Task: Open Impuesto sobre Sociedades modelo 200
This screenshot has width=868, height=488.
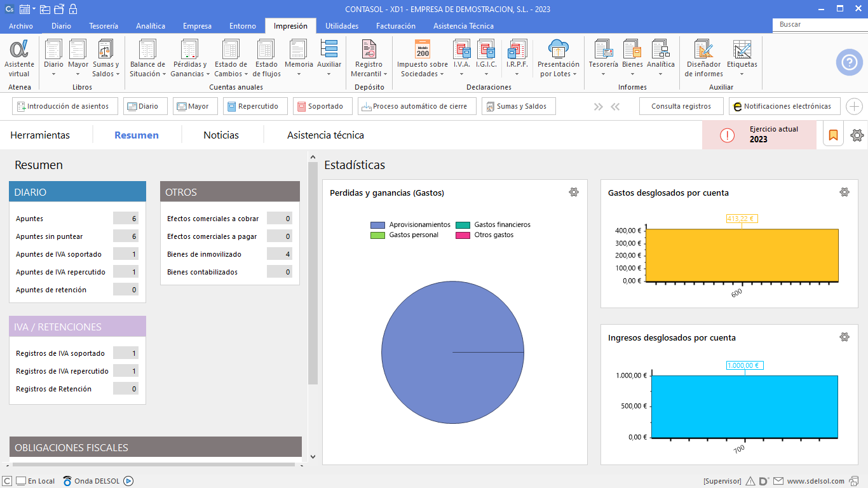Action: 423,50
